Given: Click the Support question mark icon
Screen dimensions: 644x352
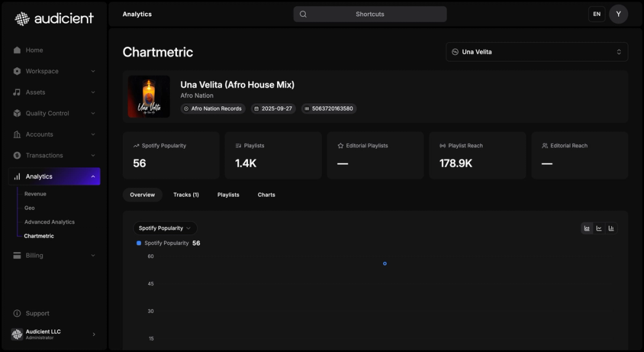Looking at the screenshot, I should coord(17,313).
